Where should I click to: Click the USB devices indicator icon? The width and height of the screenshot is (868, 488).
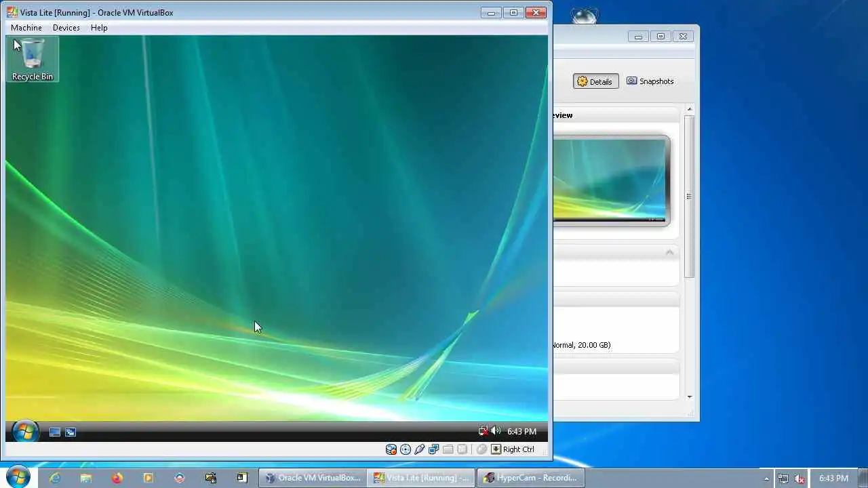(420, 449)
